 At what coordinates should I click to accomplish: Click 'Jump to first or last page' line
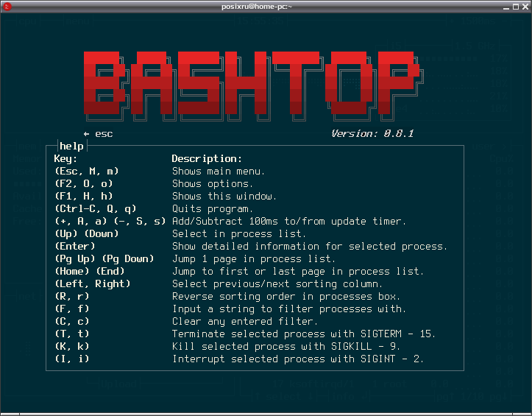click(298, 272)
